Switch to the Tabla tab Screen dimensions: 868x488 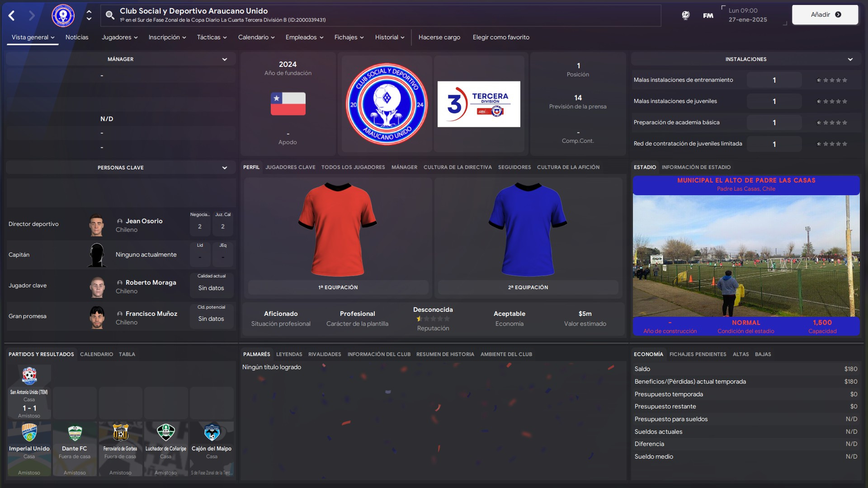(127, 354)
